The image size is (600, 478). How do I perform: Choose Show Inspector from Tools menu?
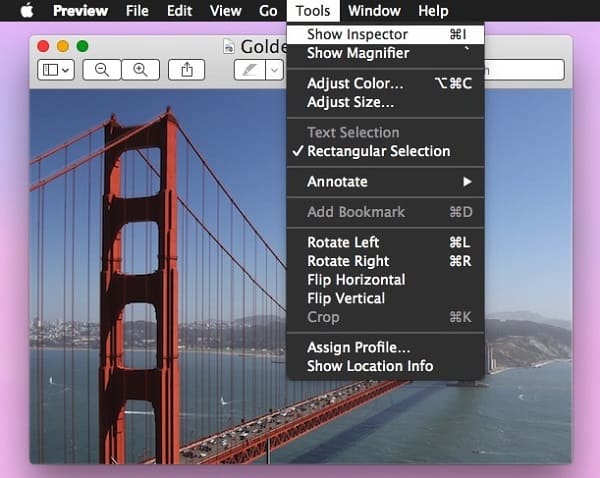pos(357,34)
